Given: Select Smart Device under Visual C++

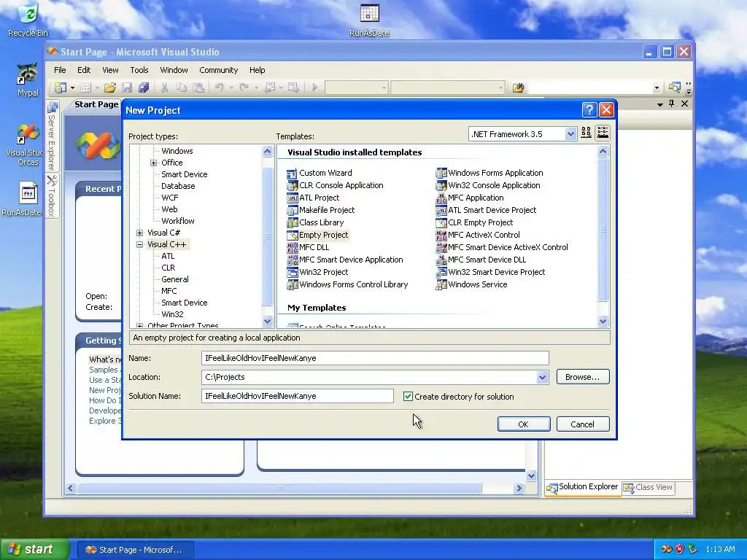Looking at the screenshot, I should (x=185, y=303).
